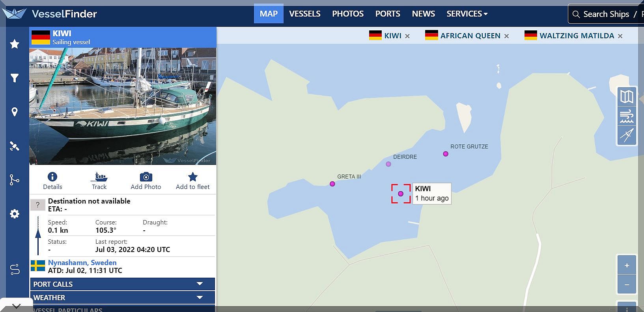Viewport: 644px width, 312px height.
Task: Toggle the map type layer button
Action: pos(626,97)
